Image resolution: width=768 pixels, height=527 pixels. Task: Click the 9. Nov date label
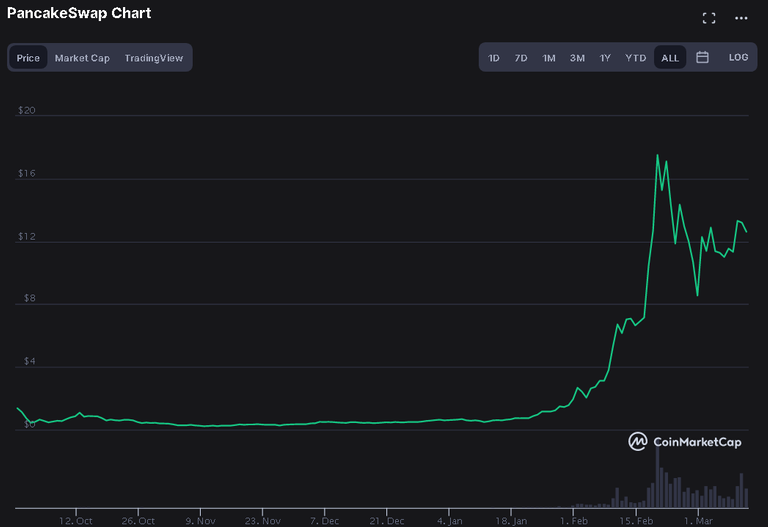pyautogui.click(x=200, y=521)
